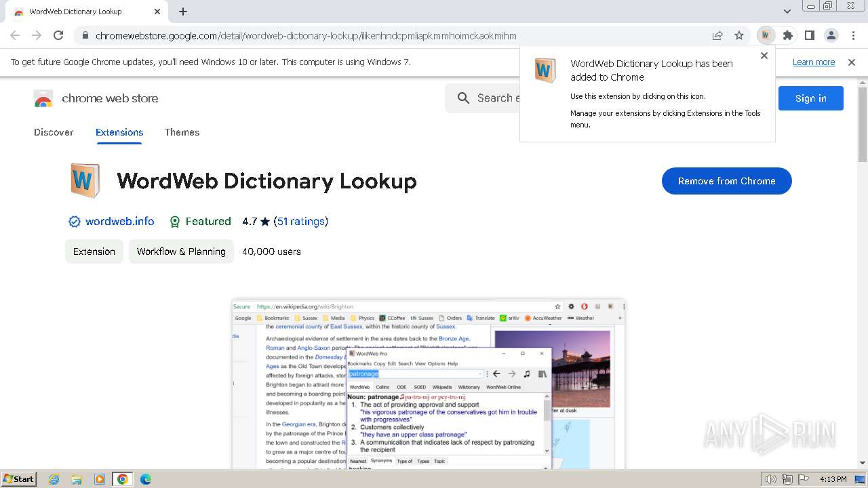Click the 4:13 PM taskbar clock
The height and width of the screenshot is (488, 868).
[833, 479]
